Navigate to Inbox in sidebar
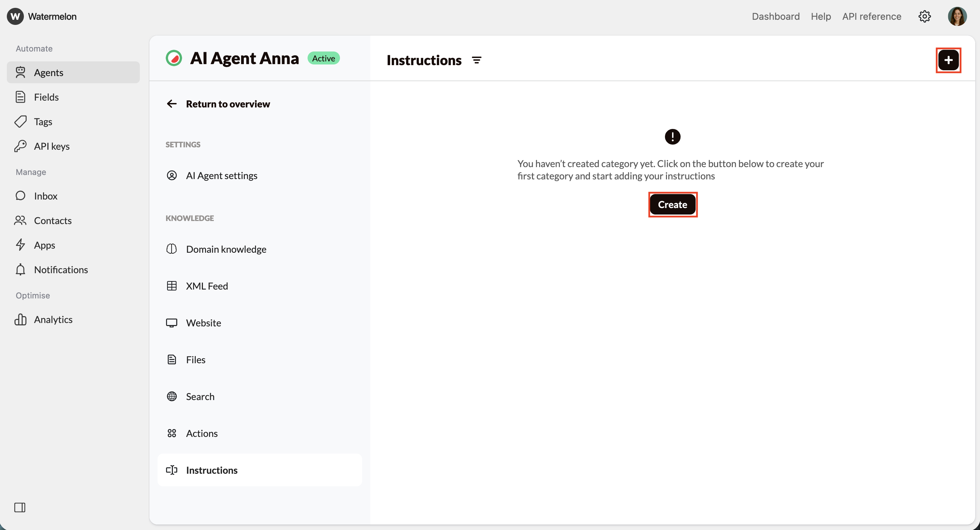 [x=46, y=196]
